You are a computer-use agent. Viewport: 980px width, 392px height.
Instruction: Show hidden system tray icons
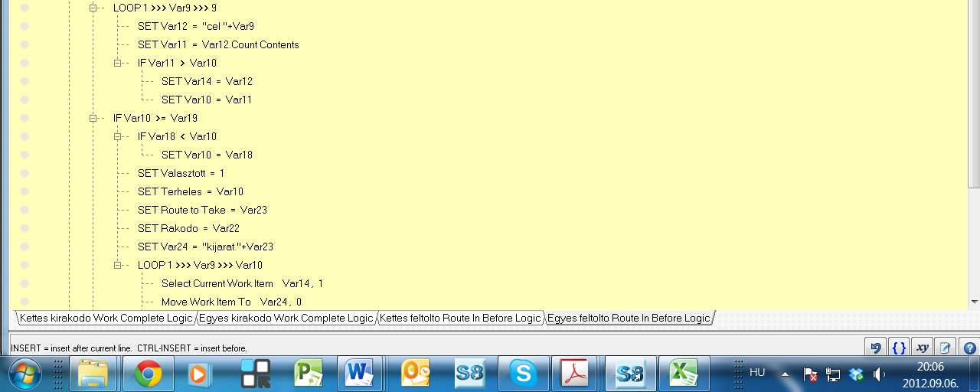pos(785,374)
